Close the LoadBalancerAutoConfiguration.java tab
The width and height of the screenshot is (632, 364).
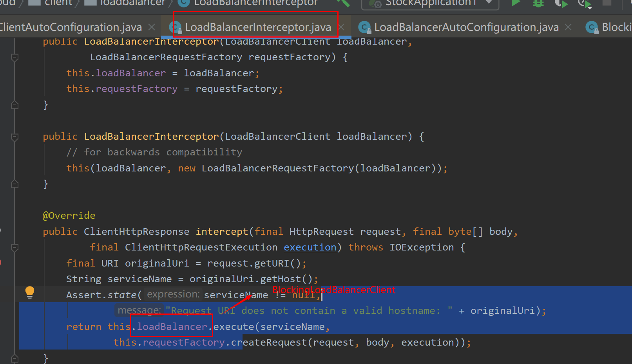click(x=568, y=27)
